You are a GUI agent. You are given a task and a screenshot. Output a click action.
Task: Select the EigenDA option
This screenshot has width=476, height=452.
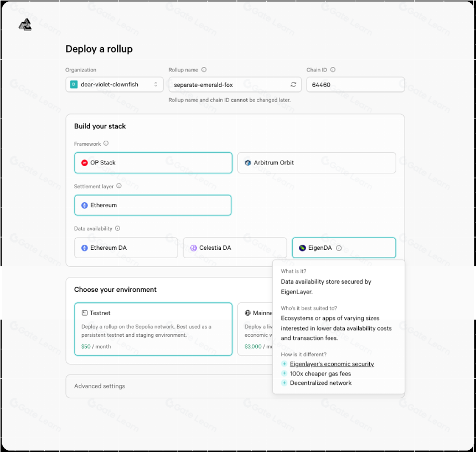click(344, 248)
